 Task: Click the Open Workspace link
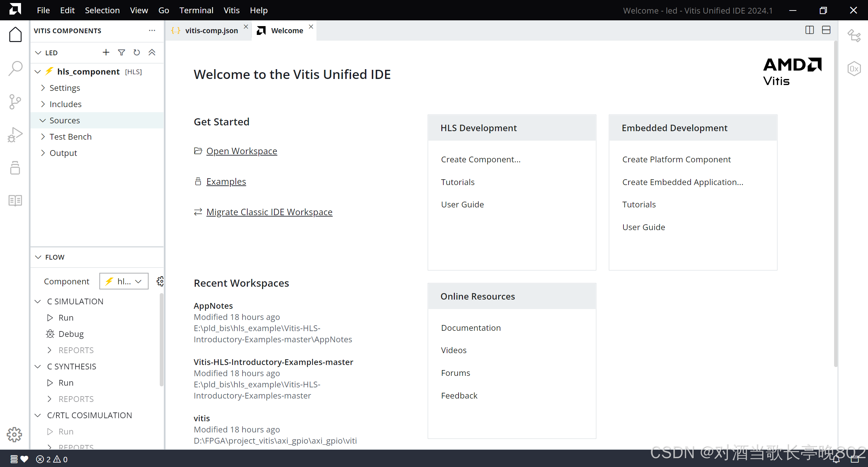coord(242,151)
